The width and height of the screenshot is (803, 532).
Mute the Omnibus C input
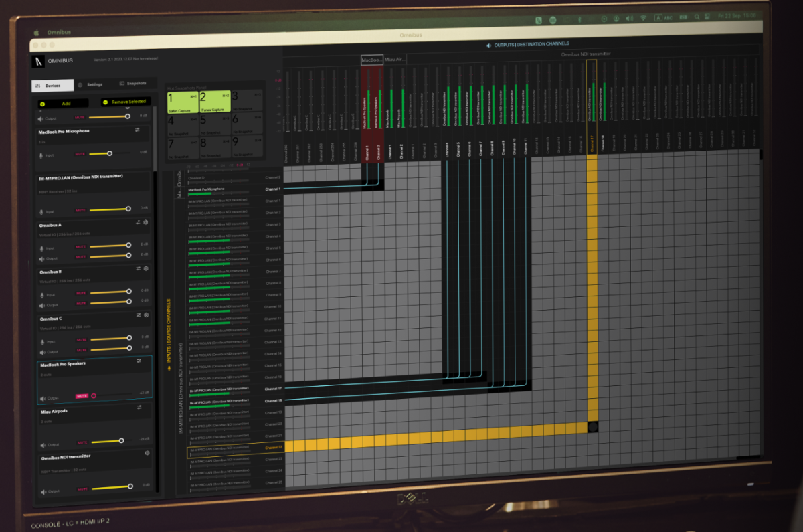point(82,341)
